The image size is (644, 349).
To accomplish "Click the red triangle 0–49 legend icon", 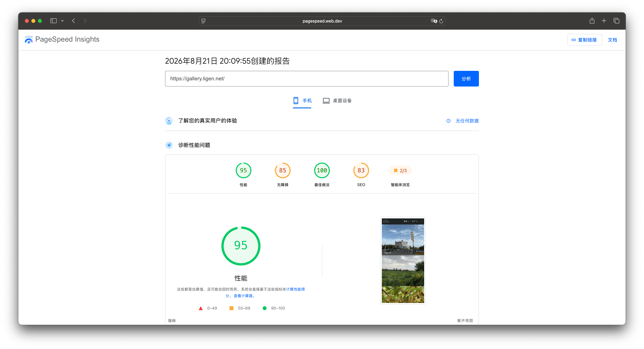I will click(201, 308).
